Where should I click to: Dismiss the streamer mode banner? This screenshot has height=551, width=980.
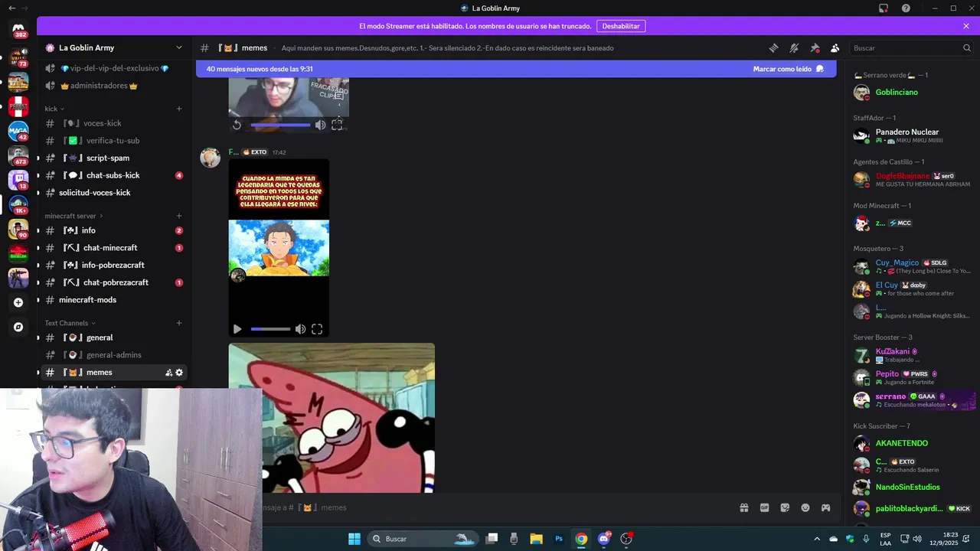click(x=966, y=26)
